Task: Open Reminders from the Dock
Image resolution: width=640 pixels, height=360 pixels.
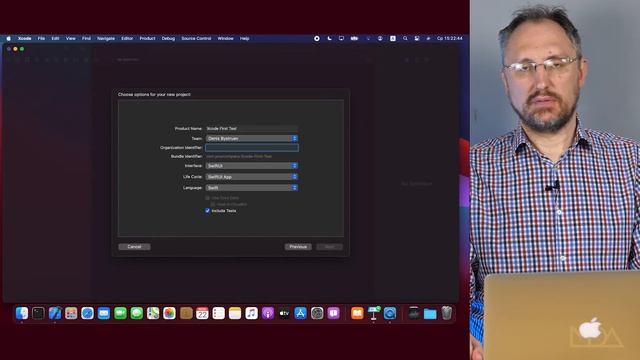Action: (218, 313)
